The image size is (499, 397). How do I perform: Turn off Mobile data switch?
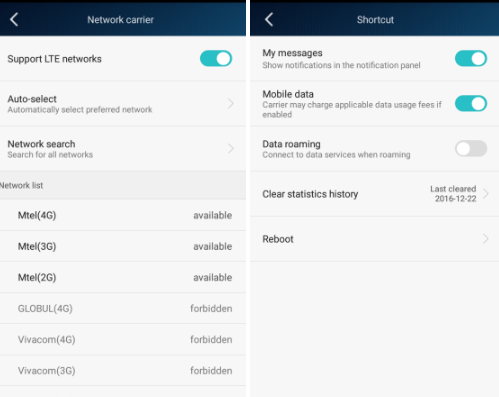471,103
